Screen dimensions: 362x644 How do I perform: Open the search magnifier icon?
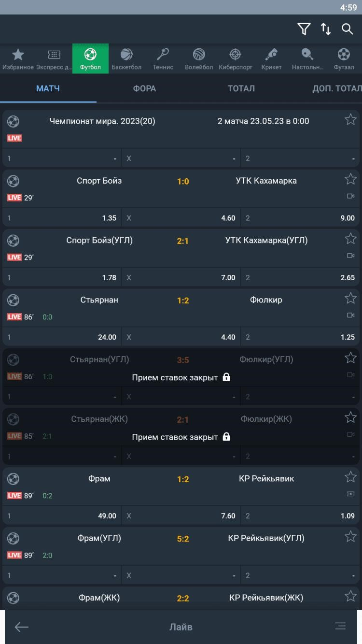coord(348,29)
